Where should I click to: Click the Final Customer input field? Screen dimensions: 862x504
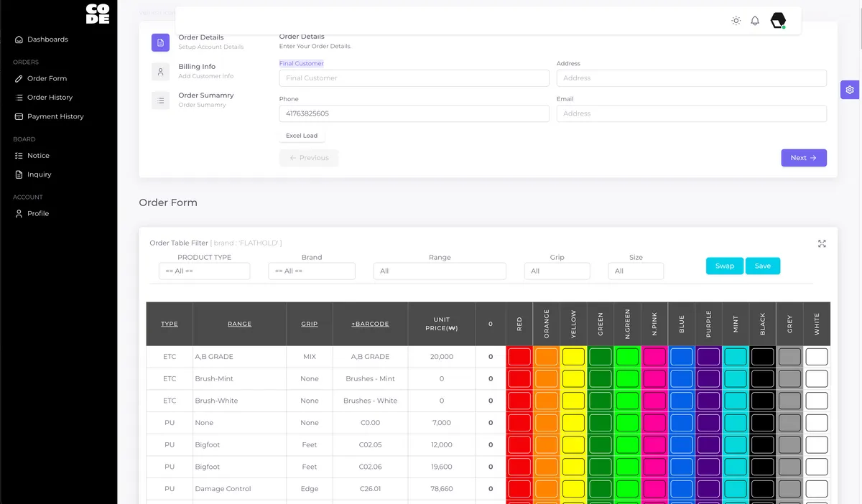click(414, 78)
